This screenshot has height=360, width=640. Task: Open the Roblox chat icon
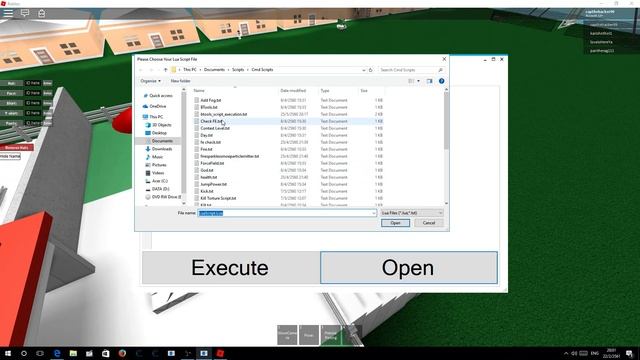[25, 13]
